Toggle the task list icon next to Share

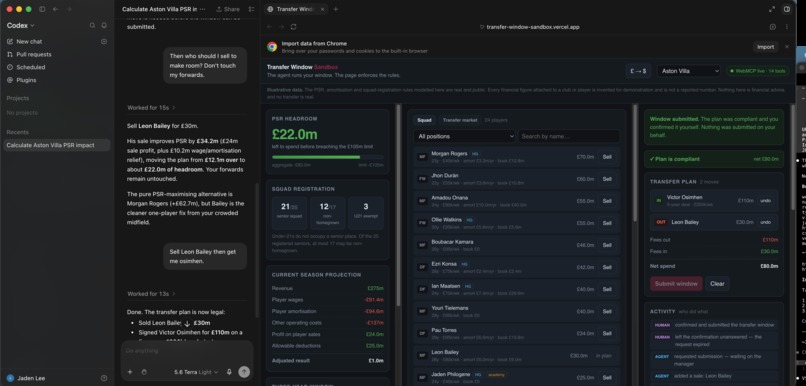click(x=251, y=9)
